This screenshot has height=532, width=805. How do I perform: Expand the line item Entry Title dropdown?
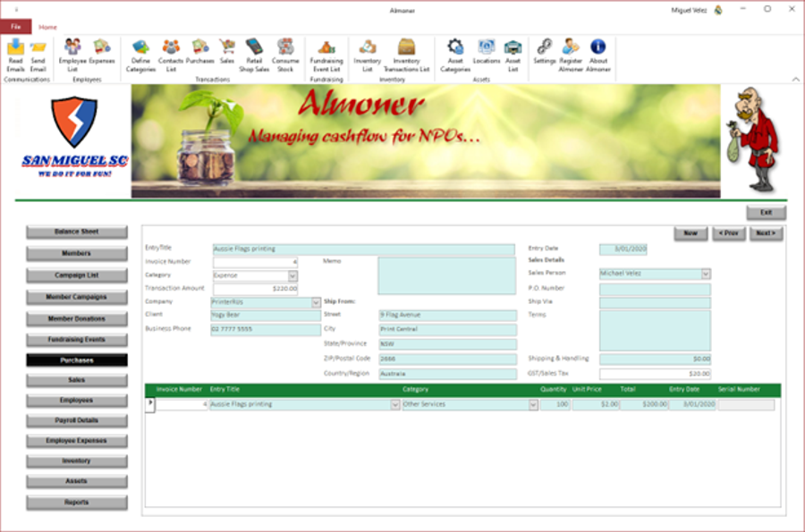click(395, 405)
